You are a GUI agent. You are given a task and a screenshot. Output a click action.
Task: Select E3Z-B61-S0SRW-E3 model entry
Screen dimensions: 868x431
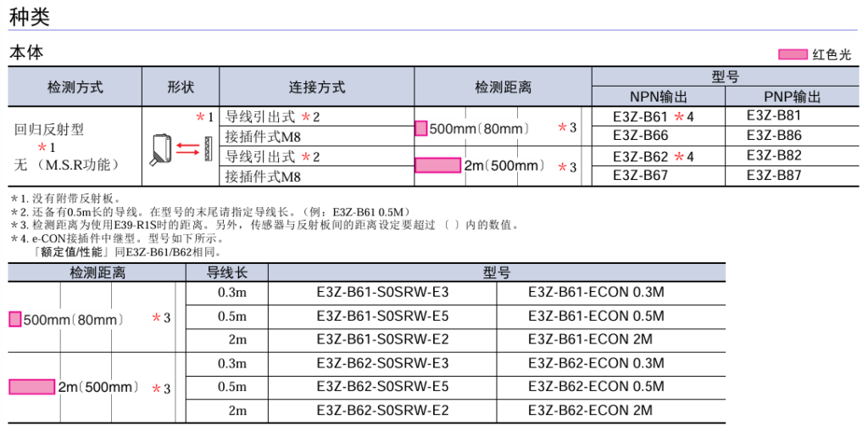(x=382, y=293)
